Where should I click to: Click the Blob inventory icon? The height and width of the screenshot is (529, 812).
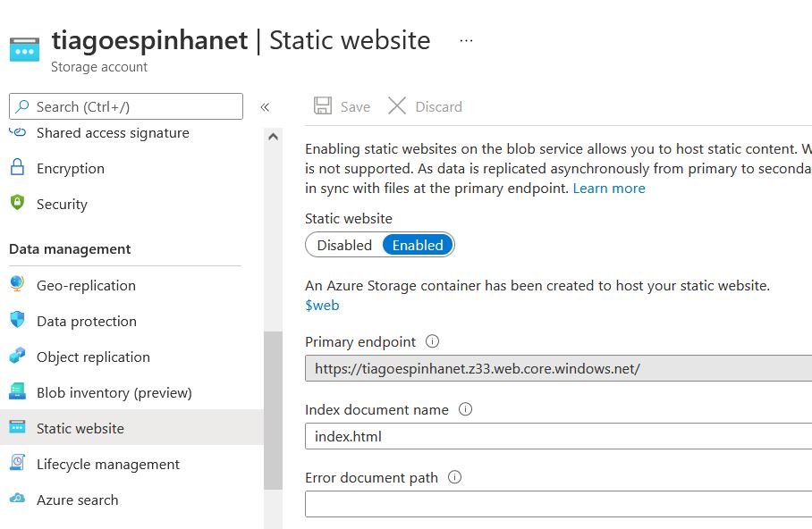coord(18,391)
